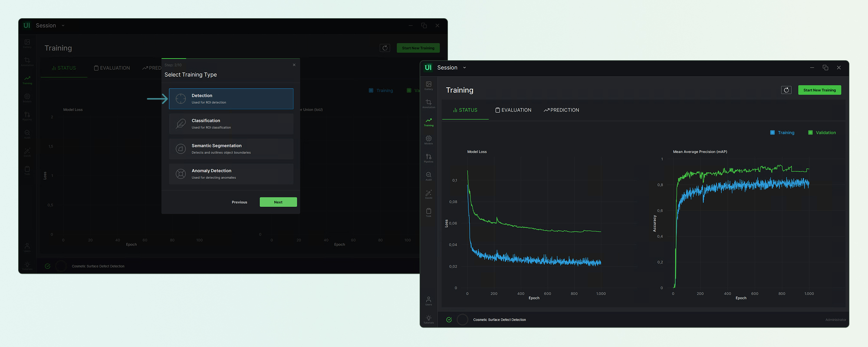Open Models in the left window sidebar

(27, 98)
